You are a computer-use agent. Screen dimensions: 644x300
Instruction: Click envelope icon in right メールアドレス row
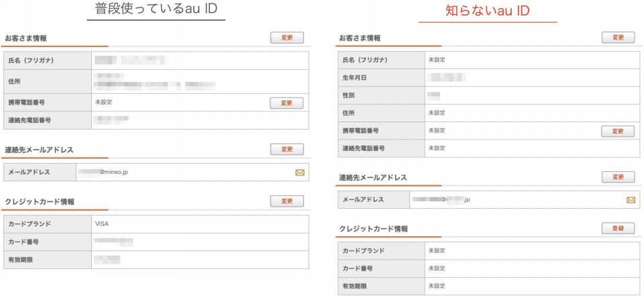point(631,200)
